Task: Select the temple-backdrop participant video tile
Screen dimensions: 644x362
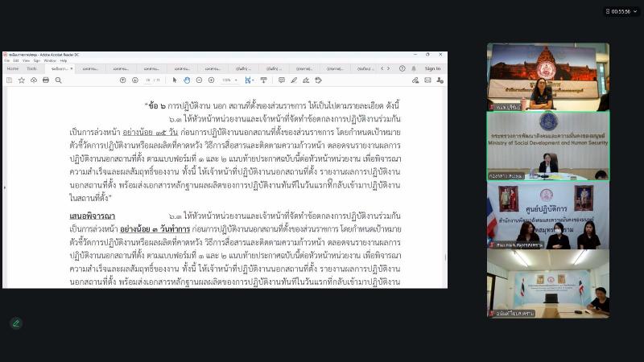Action: click(548, 76)
